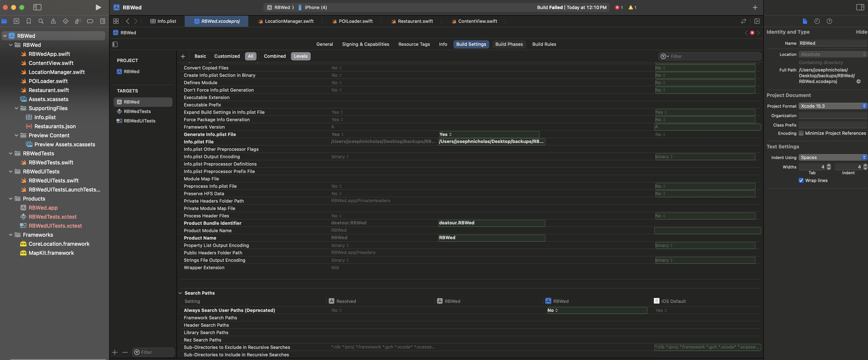868x360 pixels.
Task: Switch to the Info.plist editor tab
Action: tap(163, 21)
